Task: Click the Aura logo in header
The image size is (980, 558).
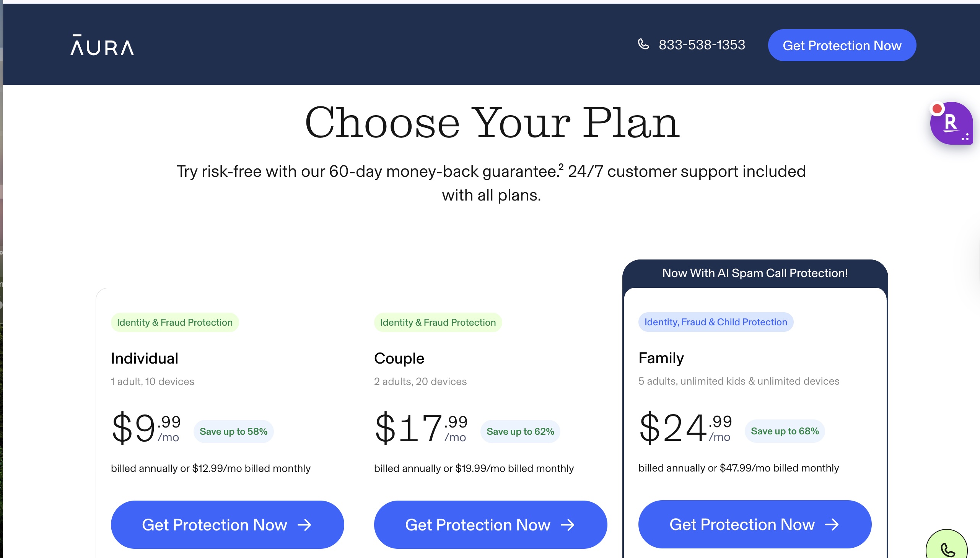Action: 102,45
